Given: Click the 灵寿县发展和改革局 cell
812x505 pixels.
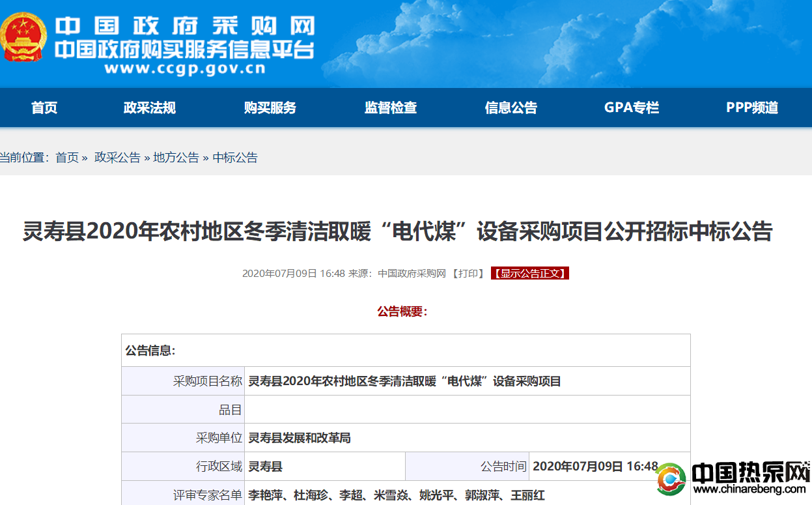Looking at the screenshot, I should (x=468, y=438).
